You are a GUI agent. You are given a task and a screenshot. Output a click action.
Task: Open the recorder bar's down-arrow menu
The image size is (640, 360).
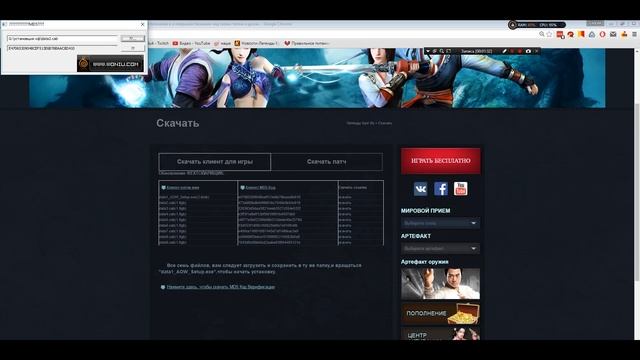[x=428, y=51]
